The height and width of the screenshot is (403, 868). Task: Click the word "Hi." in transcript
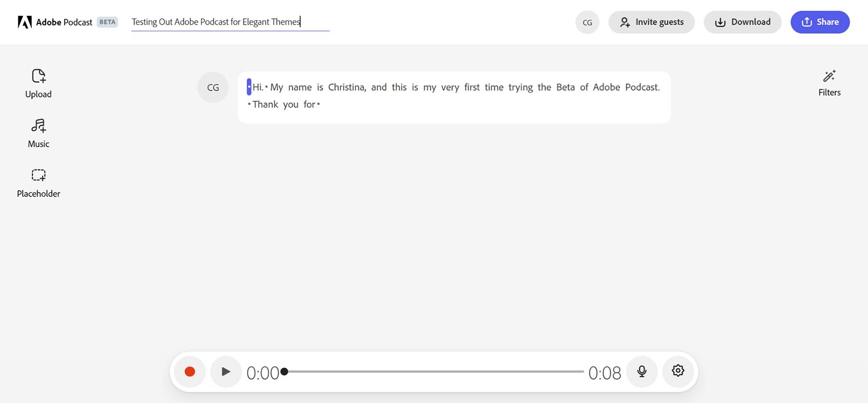click(x=258, y=87)
